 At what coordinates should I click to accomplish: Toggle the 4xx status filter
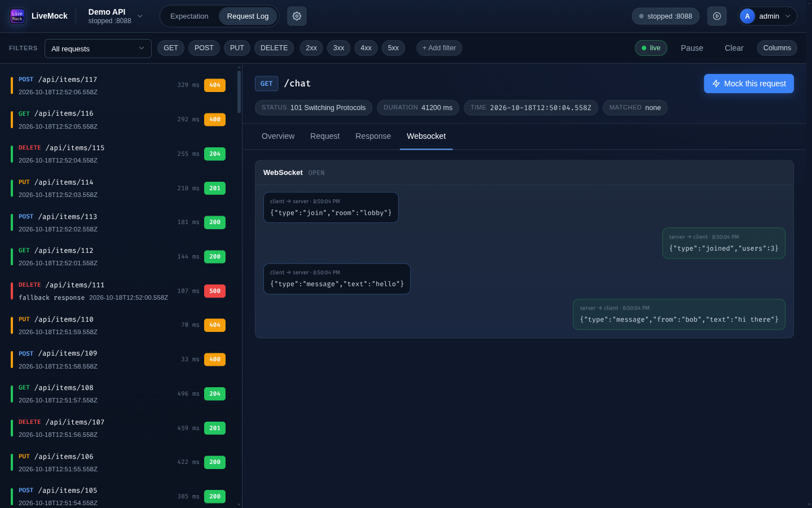click(x=366, y=48)
